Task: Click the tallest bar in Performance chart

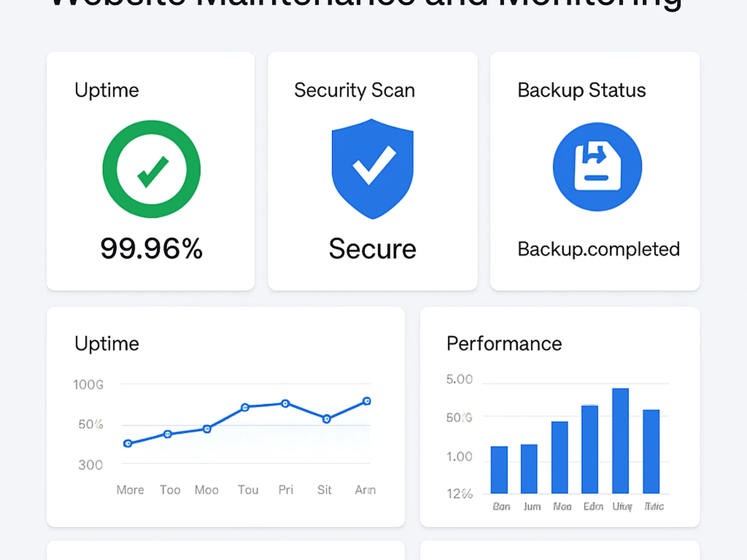Action: [620, 441]
